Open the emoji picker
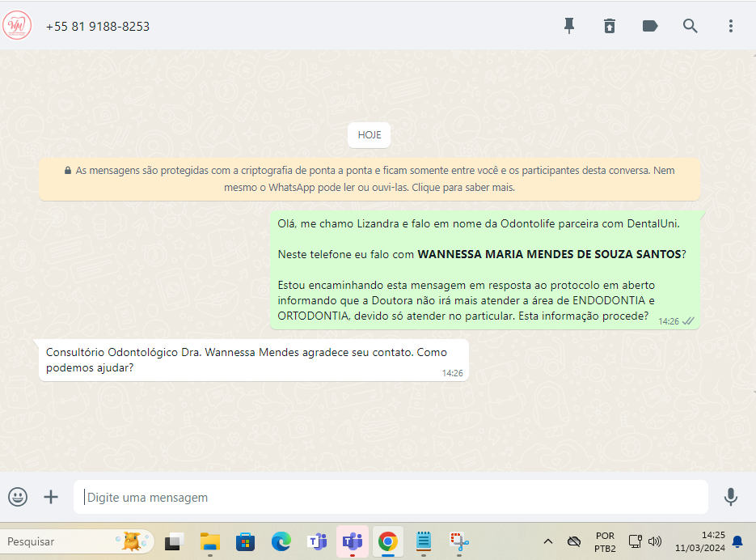The width and height of the screenshot is (756, 560). [18, 497]
